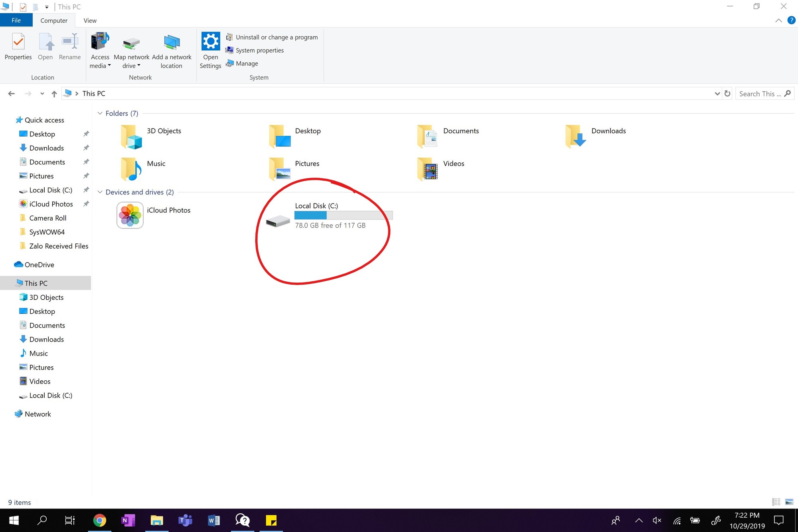Click the Properties icon in title bar
This screenshot has height=532, width=798.
pos(23,7)
